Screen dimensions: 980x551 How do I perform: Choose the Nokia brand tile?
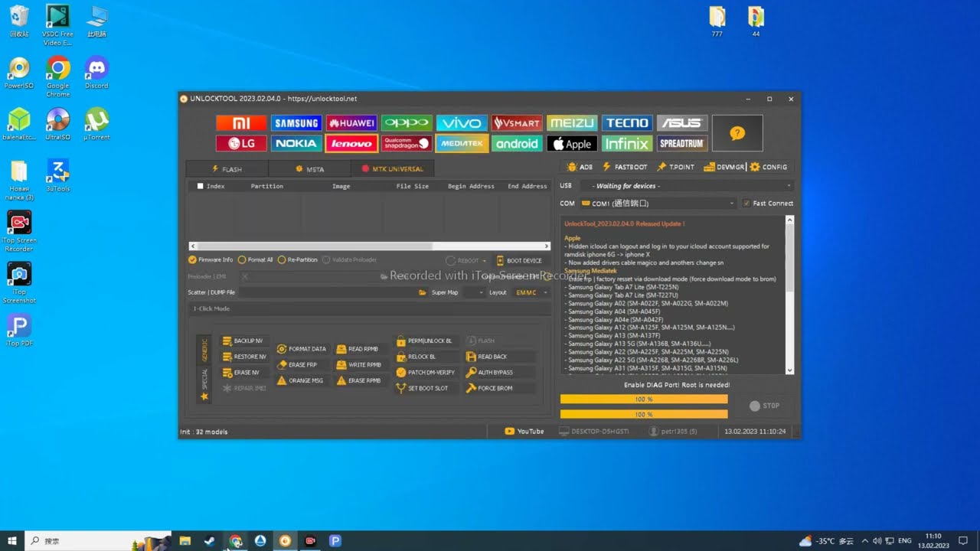click(x=296, y=144)
